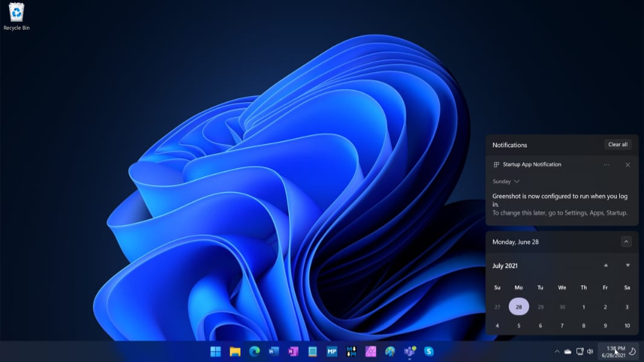Launch Skype from the taskbar
The width and height of the screenshot is (644, 362).
[429, 351]
